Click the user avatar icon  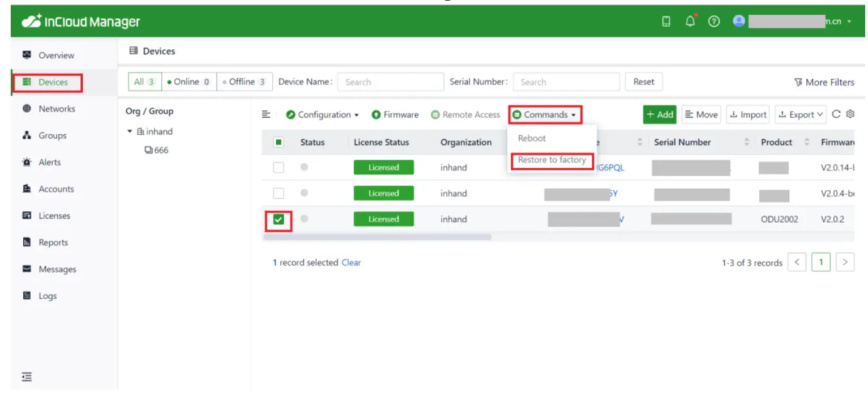738,21
